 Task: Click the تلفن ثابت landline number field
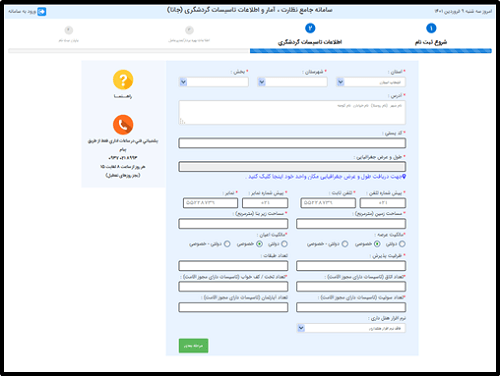tap(328, 203)
